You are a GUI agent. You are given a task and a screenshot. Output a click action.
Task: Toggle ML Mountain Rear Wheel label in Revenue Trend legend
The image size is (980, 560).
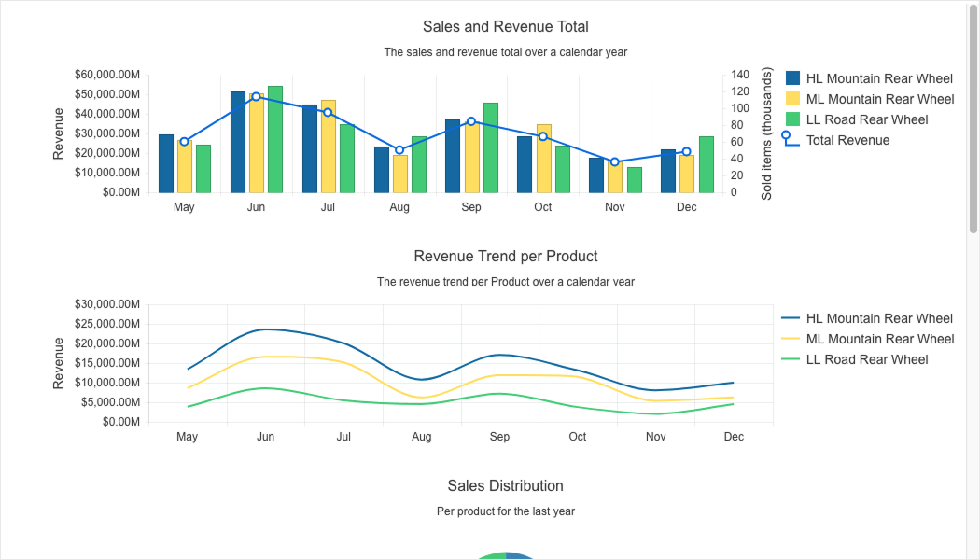(x=878, y=339)
